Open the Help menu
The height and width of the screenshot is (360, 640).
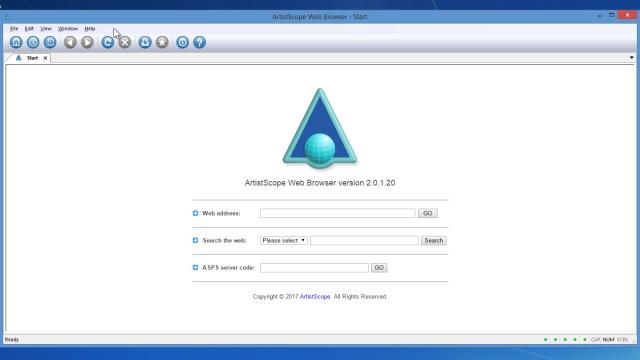[x=90, y=29]
